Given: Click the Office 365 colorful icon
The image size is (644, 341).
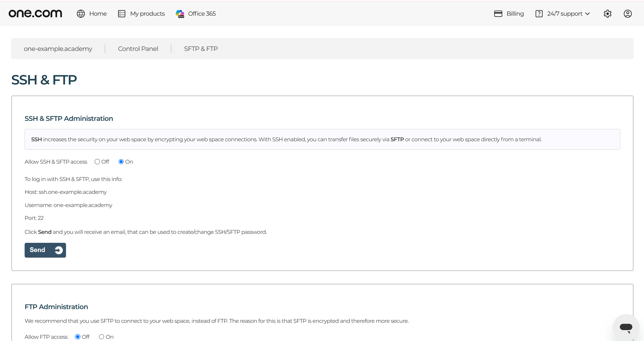Looking at the screenshot, I should point(180,14).
